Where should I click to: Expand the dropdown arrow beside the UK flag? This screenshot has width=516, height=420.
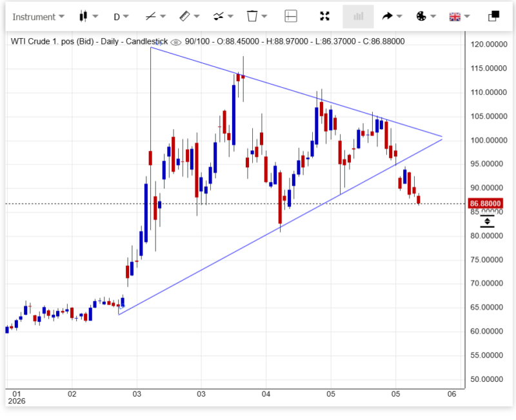[x=467, y=16]
